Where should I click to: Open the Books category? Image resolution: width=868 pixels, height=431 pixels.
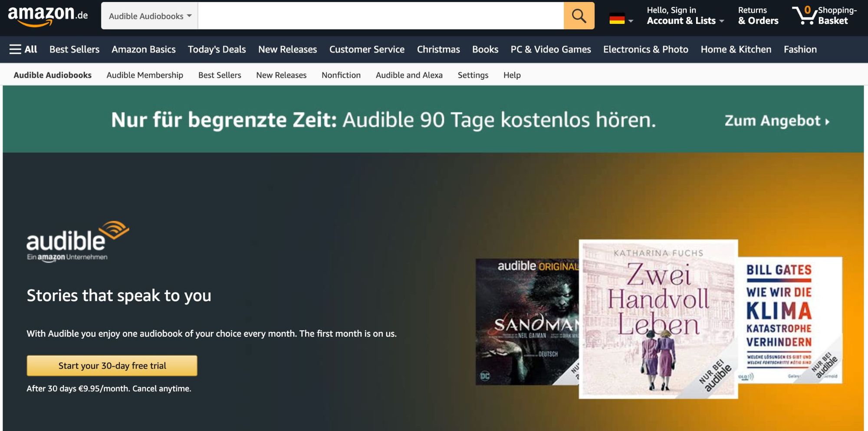(485, 50)
